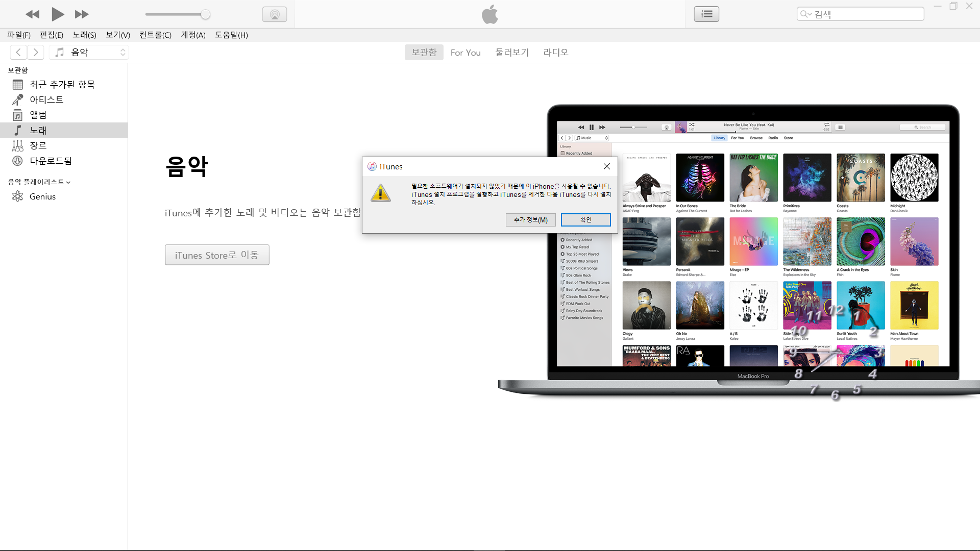Start playback with the Play button
Image resolution: width=980 pixels, height=551 pixels.
coord(58,14)
